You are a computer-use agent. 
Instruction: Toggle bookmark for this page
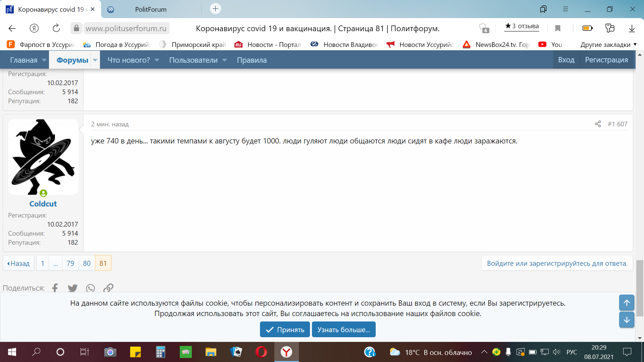click(x=557, y=28)
